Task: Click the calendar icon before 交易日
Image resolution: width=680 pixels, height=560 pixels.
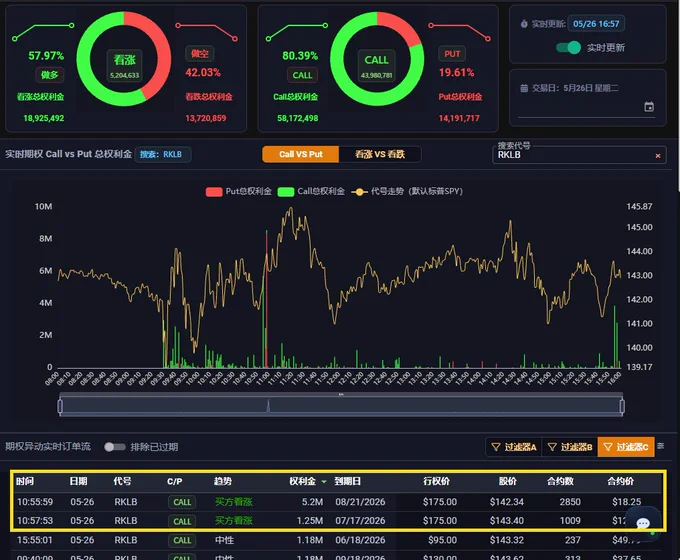Action: click(x=524, y=88)
